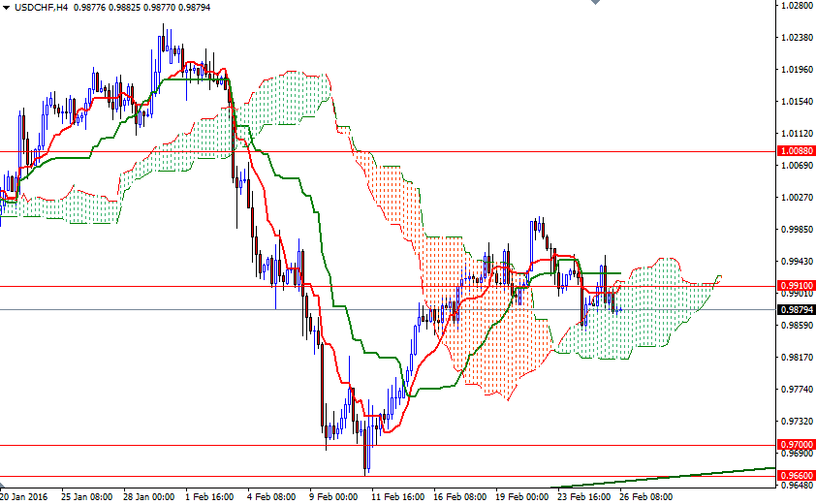Click the 1.00270 price scale value
The image size is (816, 504).
click(x=797, y=198)
